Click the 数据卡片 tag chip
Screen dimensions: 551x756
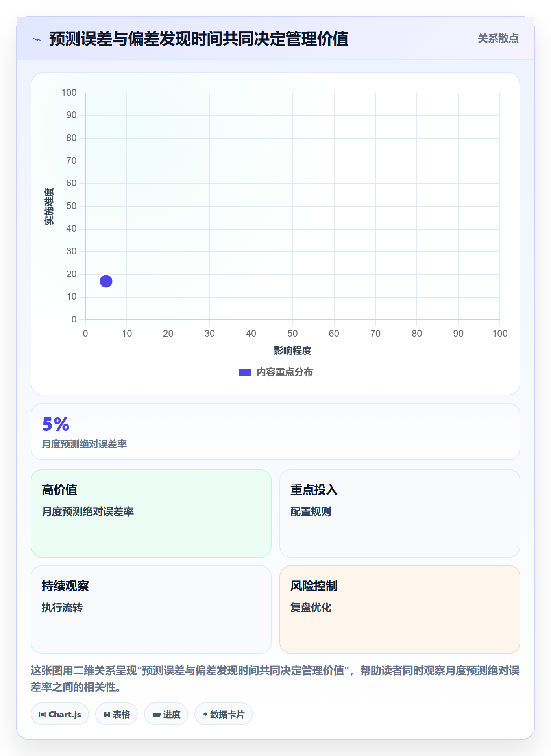224,714
